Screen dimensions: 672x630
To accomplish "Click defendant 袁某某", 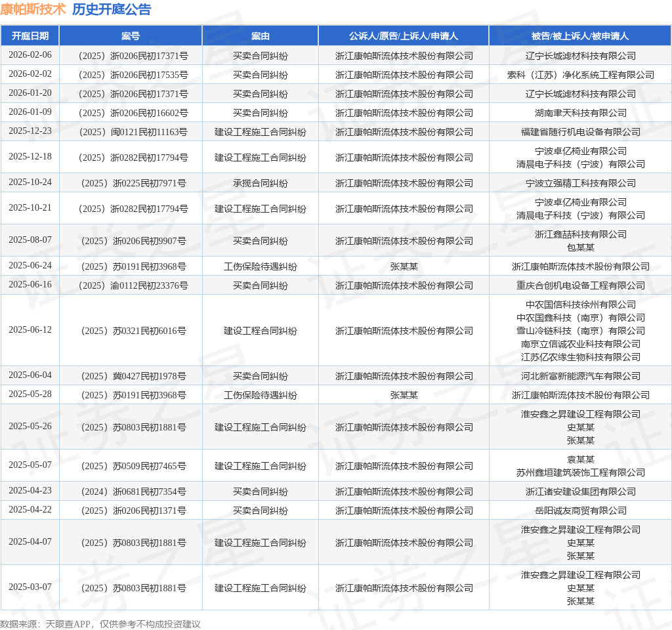I will tap(580, 460).
